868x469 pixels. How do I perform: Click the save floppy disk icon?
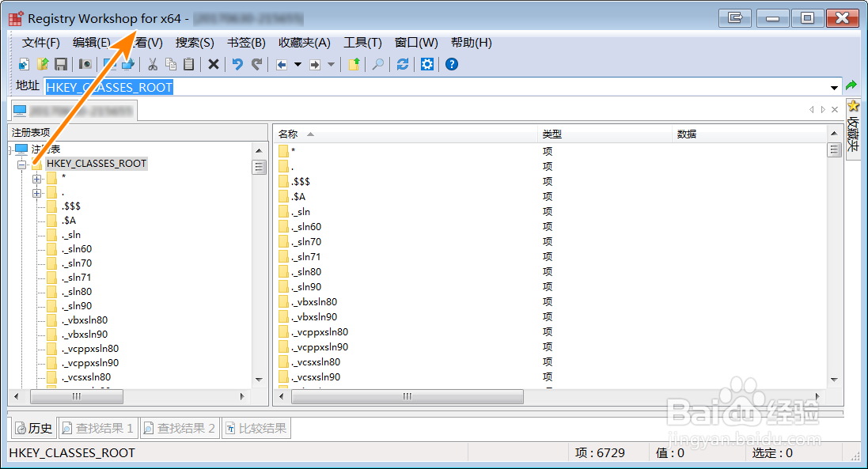click(61, 64)
